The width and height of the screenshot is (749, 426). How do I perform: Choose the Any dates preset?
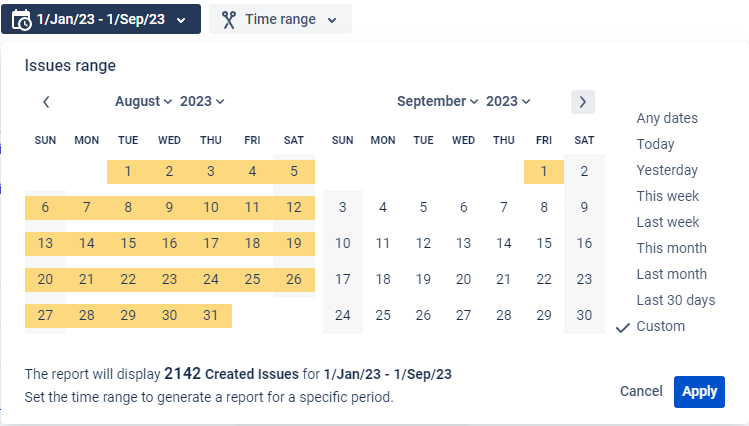coord(667,118)
